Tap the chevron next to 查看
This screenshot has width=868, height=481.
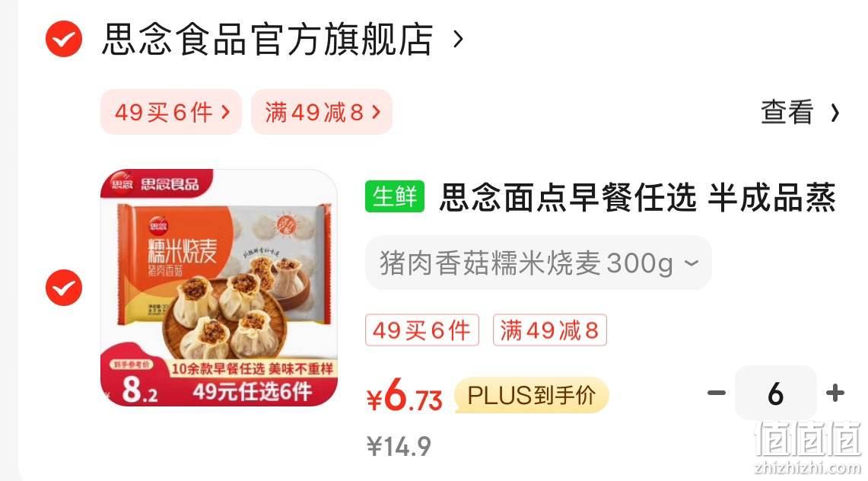pyautogui.click(x=835, y=113)
